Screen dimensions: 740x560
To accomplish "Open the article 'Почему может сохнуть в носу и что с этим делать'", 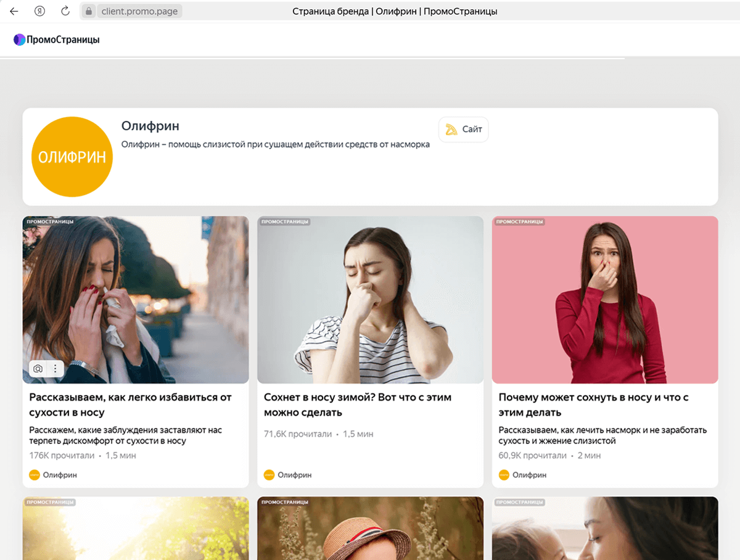I will (x=594, y=405).
